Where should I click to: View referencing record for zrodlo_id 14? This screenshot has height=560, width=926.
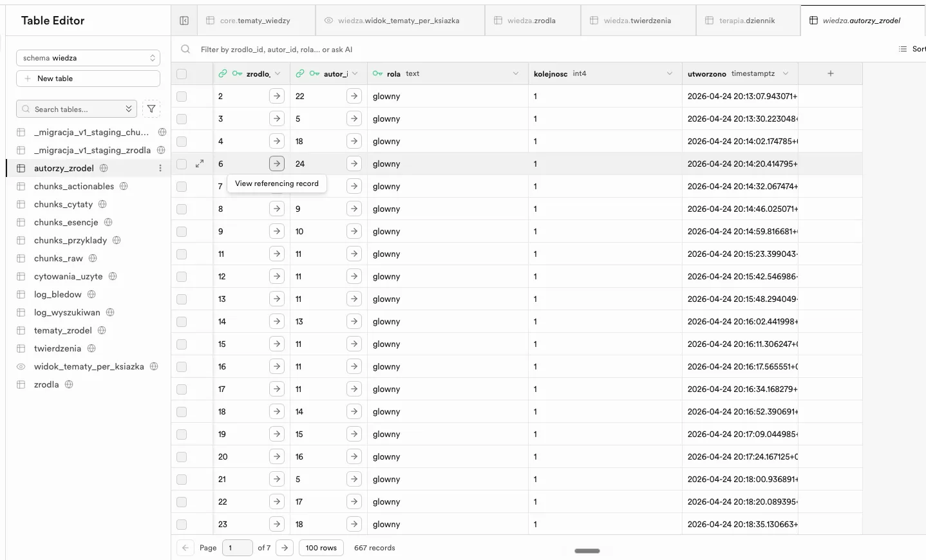coord(277,321)
